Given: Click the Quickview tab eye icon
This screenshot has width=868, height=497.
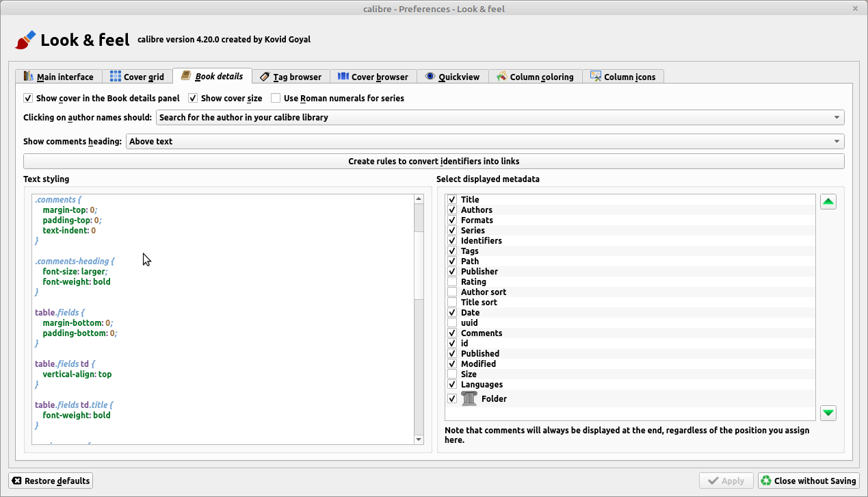Looking at the screenshot, I should (430, 77).
